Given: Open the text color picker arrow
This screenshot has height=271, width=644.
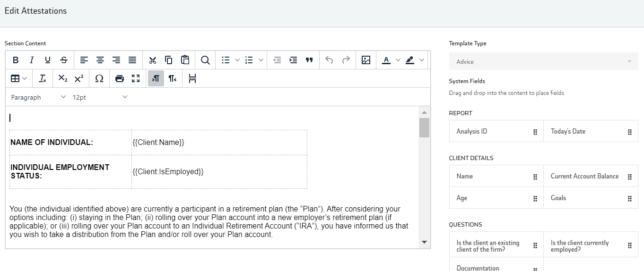Looking at the screenshot, I should 398,60.
